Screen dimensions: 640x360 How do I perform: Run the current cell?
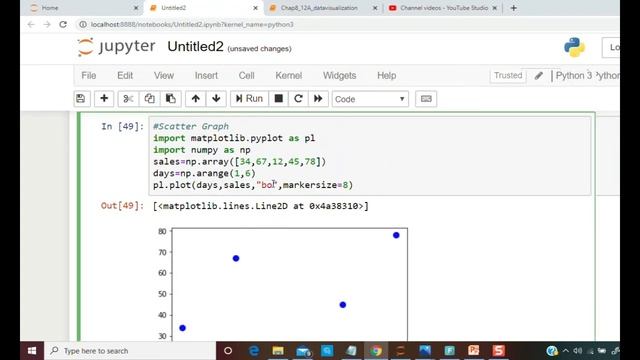[x=249, y=99]
